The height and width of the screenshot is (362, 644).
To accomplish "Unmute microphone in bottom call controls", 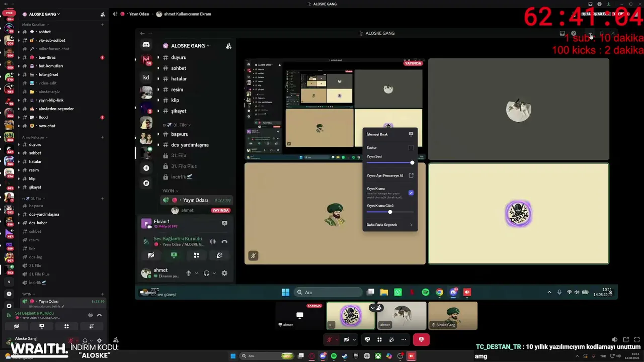I will tap(329, 339).
